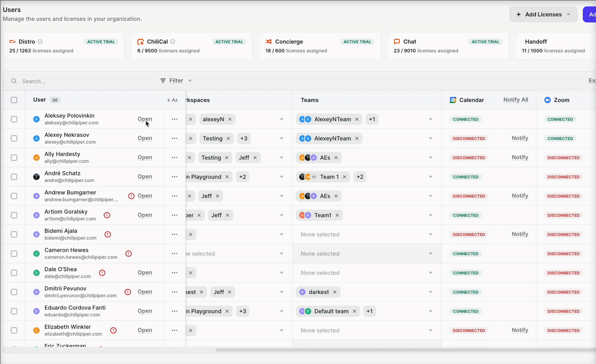Open the Handoff license card

(556, 46)
